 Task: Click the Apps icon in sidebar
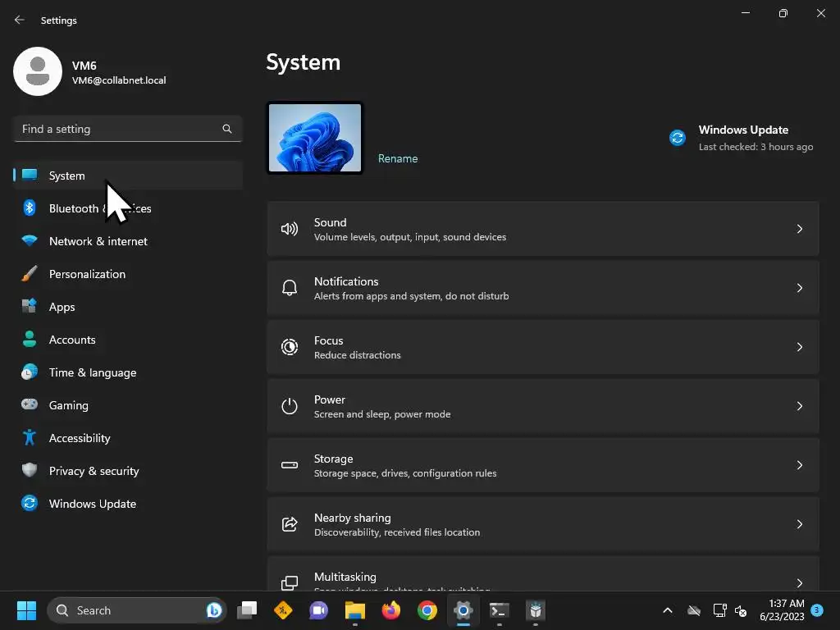point(30,307)
